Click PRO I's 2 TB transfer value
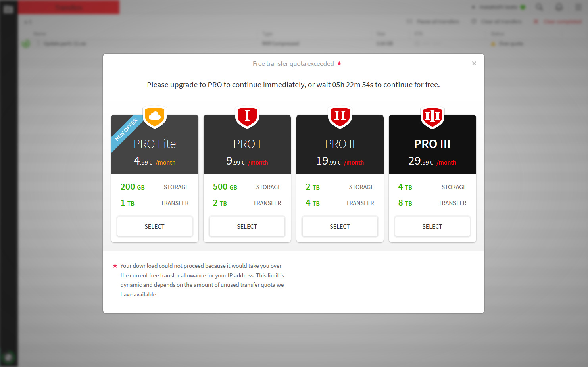The width and height of the screenshot is (588, 367). (220, 203)
